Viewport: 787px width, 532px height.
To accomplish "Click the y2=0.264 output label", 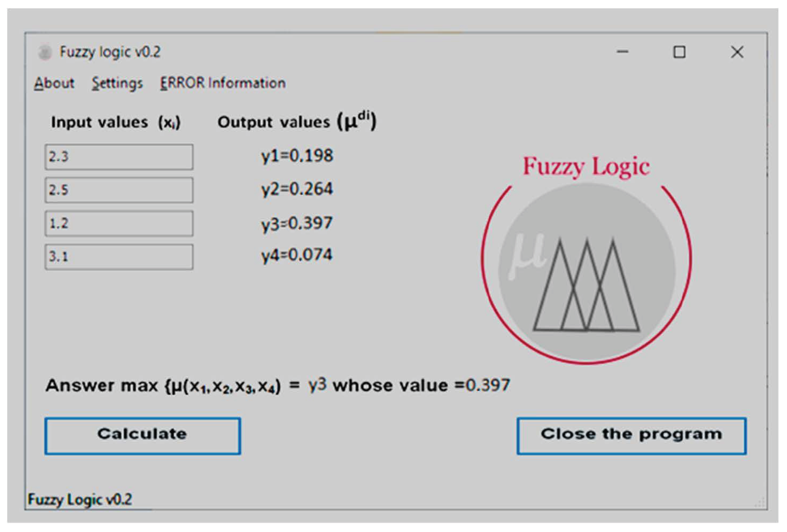I will click(x=297, y=189).
